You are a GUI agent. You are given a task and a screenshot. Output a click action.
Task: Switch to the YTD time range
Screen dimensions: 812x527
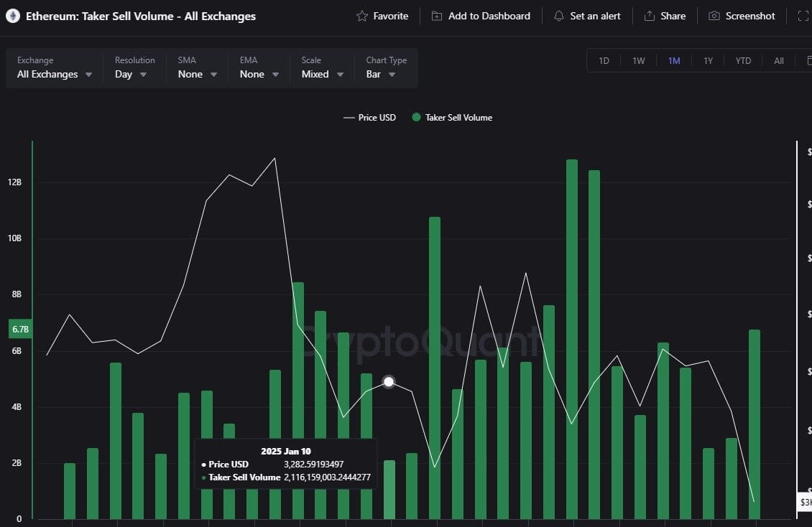click(743, 61)
